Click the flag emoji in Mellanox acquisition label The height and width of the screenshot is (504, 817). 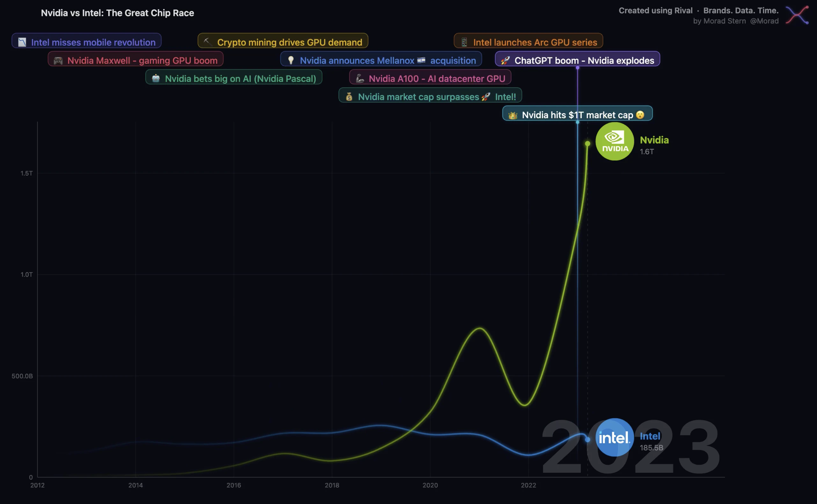point(421,60)
